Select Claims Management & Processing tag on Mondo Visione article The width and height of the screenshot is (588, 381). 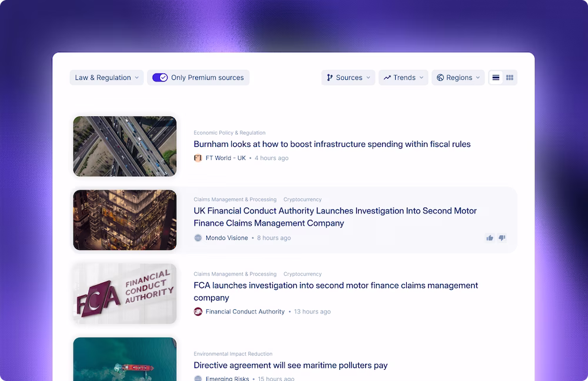[235, 199]
